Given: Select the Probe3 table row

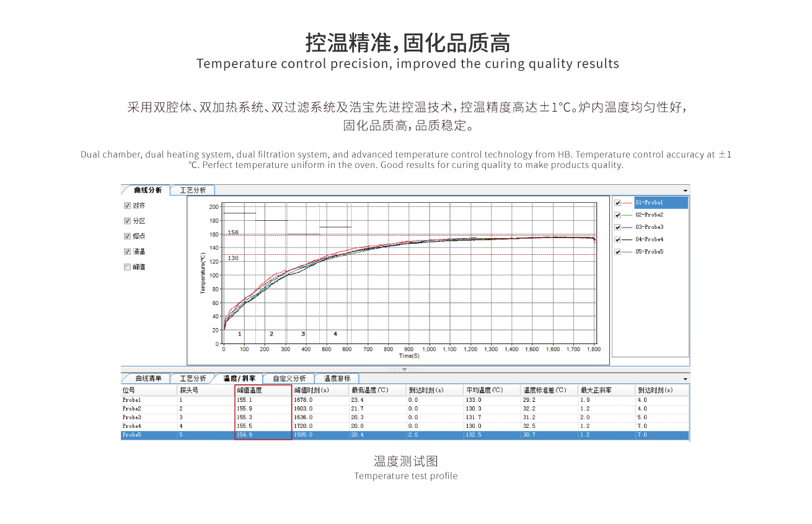Looking at the screenshot, I should 405,418.
